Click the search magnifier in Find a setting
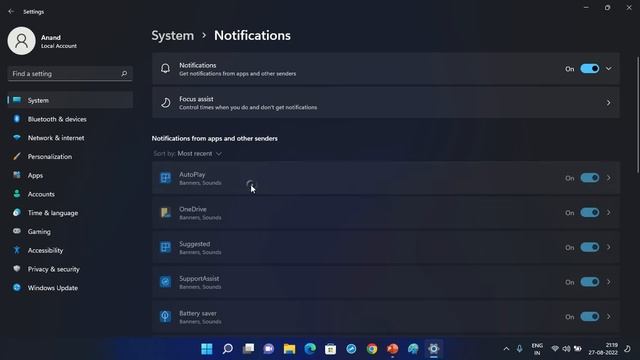Image resolution: width=640 pixels, height=360 pixels. tap(124, 73)
